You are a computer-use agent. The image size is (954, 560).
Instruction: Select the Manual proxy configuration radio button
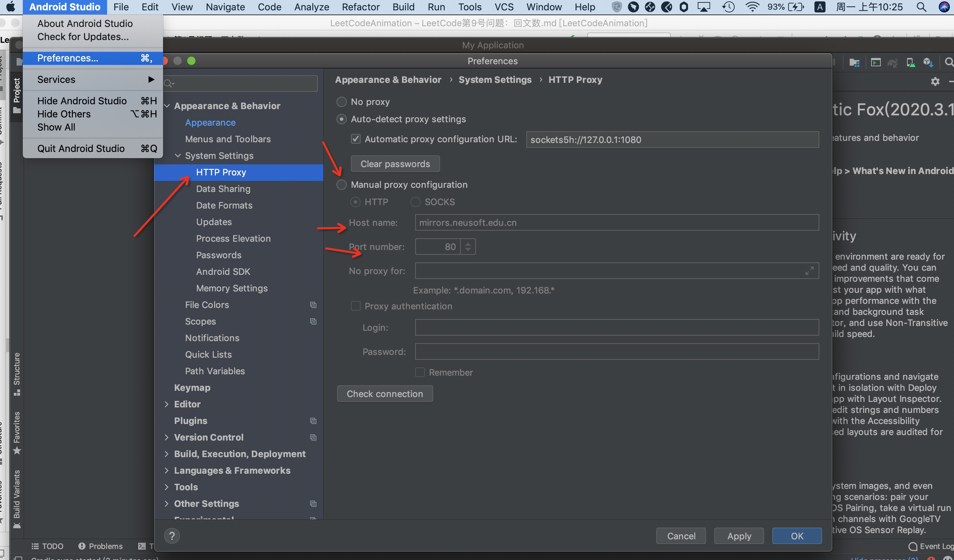click(341, 185)
